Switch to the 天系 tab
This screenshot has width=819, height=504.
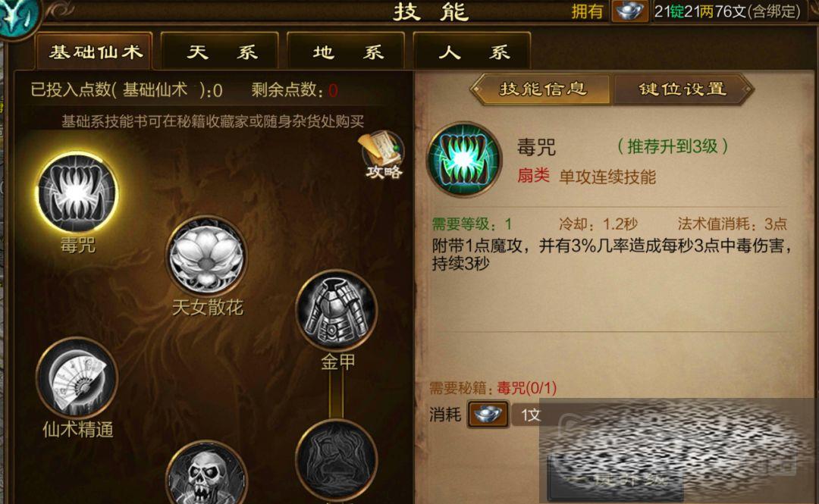pyautogui.click(x=220, y=52)
